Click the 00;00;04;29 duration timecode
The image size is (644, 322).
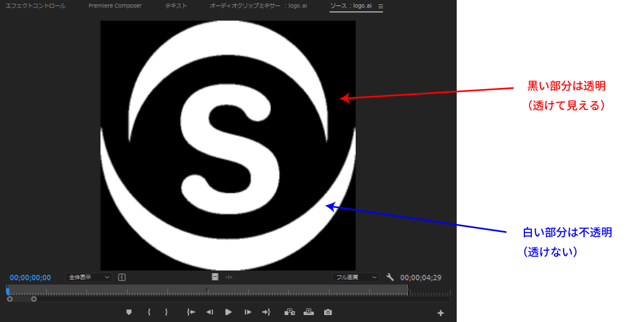coord(421,277)
